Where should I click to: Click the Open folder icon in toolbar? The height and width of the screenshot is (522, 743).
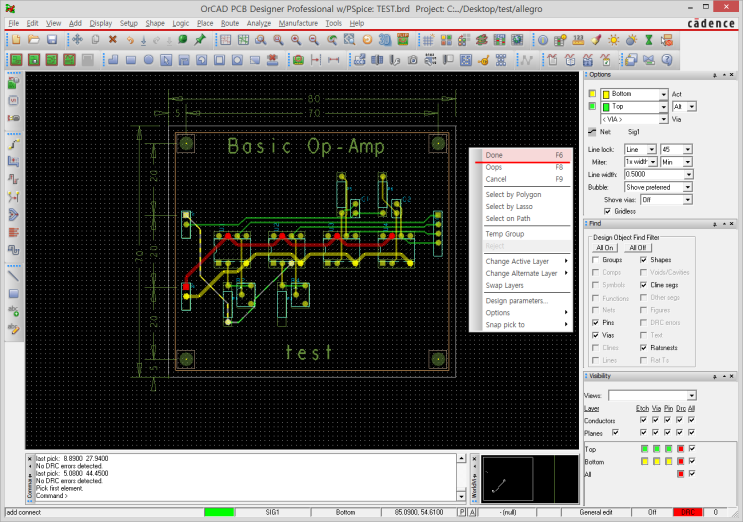pos(34,39)
